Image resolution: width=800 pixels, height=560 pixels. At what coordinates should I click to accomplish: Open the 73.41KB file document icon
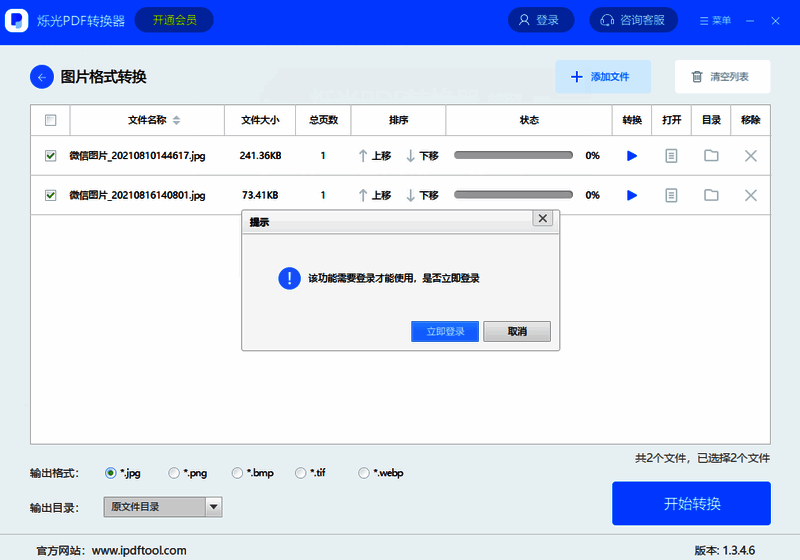click(x=671, y=195)
